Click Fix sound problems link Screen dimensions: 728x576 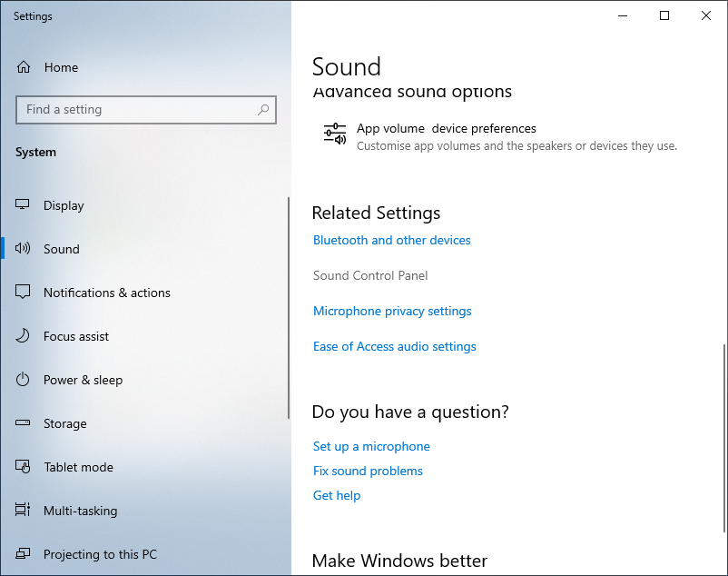click(x=368, y=471)
